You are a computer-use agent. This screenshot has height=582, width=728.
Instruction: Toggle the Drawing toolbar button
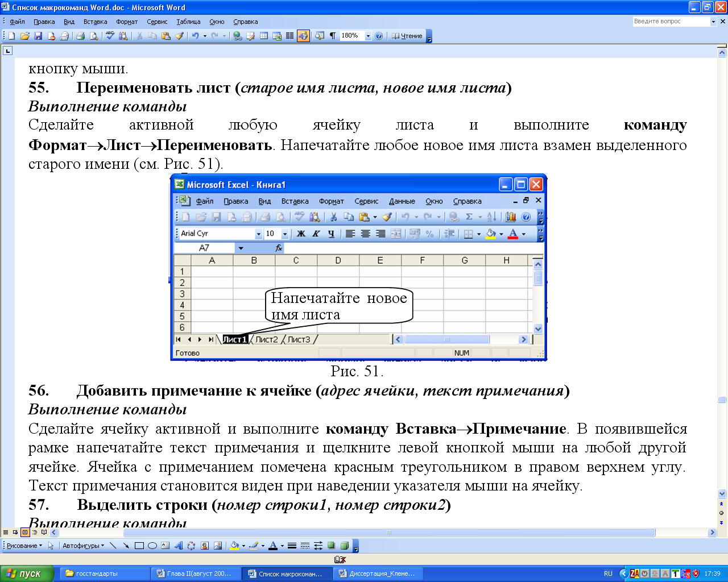pyautogui.click(x=303, y=36)
